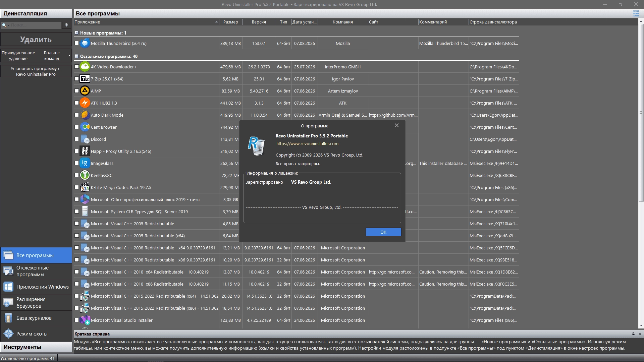Open the view options icon at top right
Screen dimensions: 644x362
[x=636, y=13]
